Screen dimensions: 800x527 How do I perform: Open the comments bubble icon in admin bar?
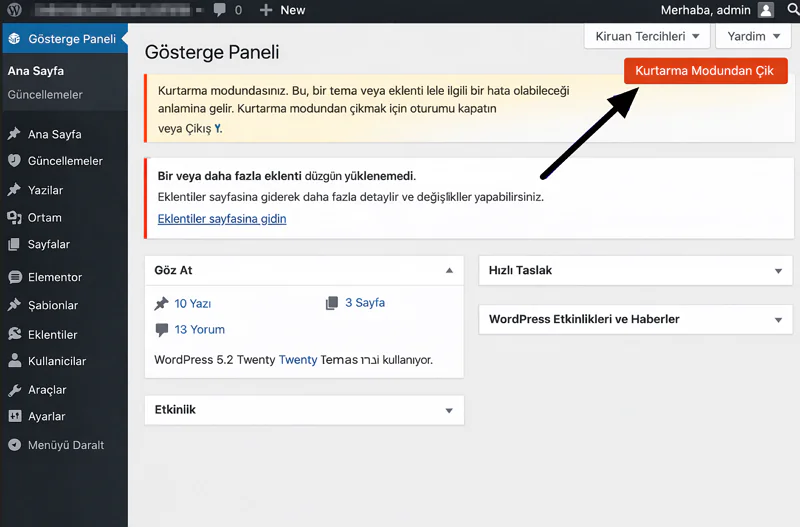[x=220, y=10]
